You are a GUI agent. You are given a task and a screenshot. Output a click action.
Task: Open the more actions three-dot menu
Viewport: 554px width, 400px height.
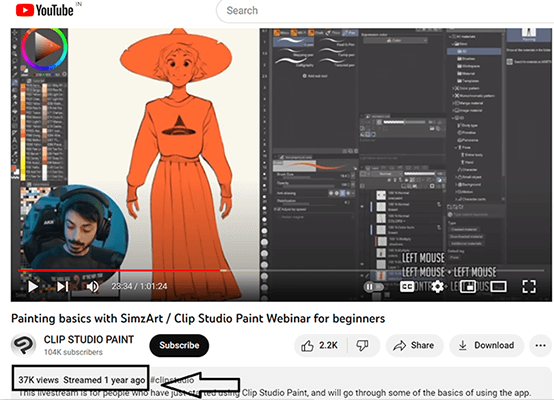[541, 345]
